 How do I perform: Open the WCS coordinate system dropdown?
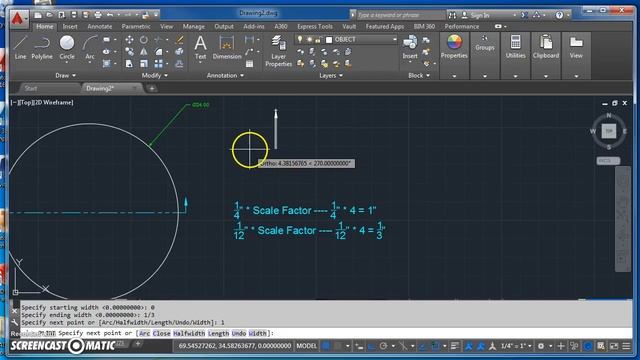tap(608, 161)
